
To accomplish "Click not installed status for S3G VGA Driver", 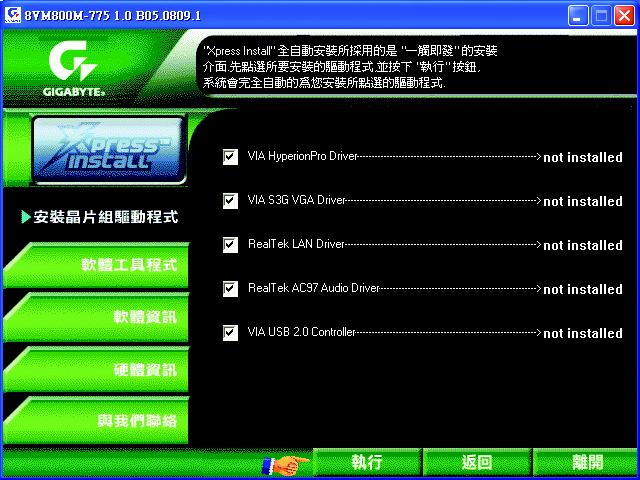I will coord(583,201).
